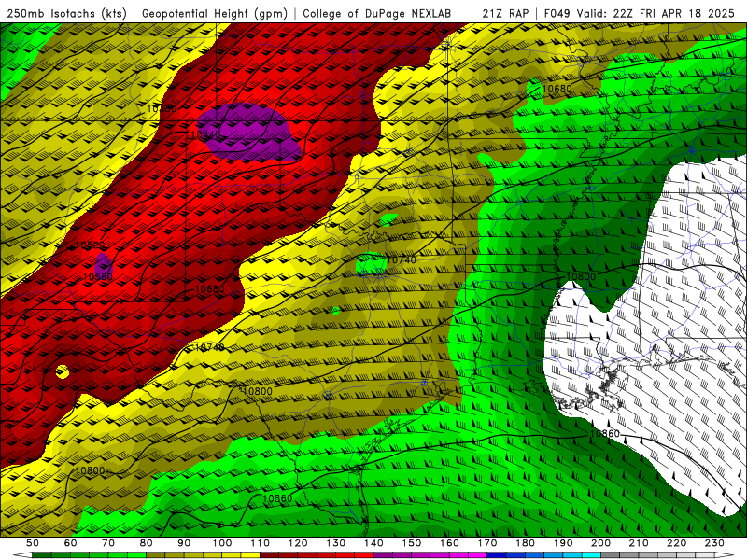Click the 170 value on the color scale

[487, 543]
